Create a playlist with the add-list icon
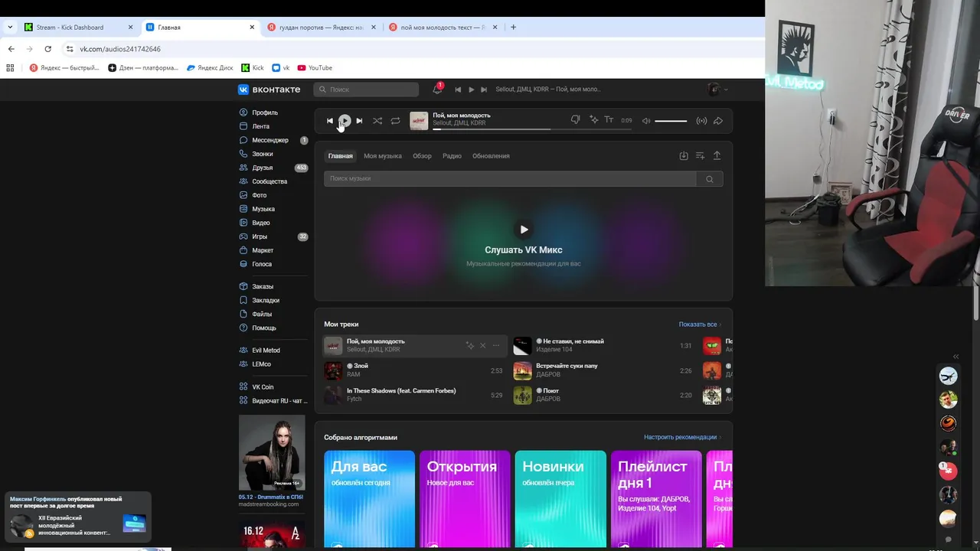The width and height of the screenshot is (980, 551). [x=700, y=155]
